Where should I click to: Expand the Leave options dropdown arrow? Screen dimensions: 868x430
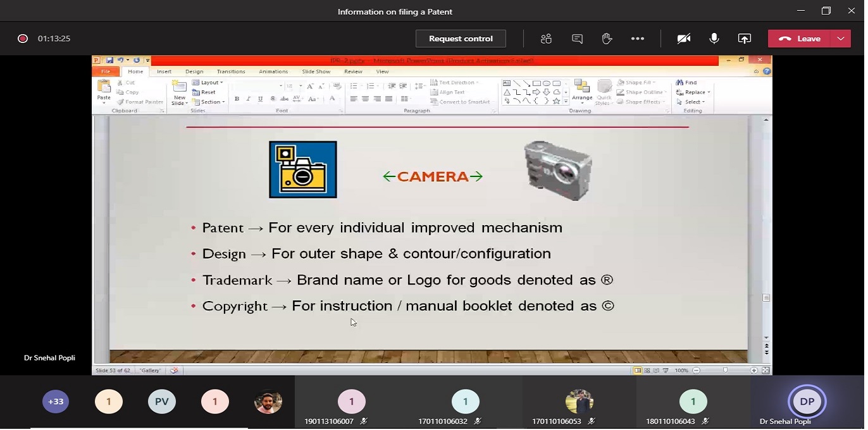click(x=840, y=39)
